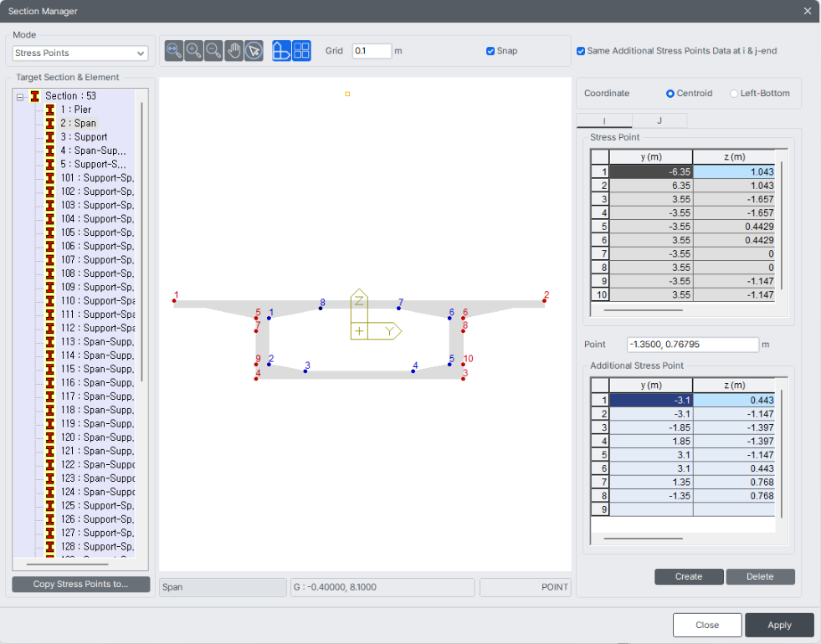821x644 pixels.
Task: Select tree item 3 : Support
Action: pyautogui.click(x=84, y=136)
